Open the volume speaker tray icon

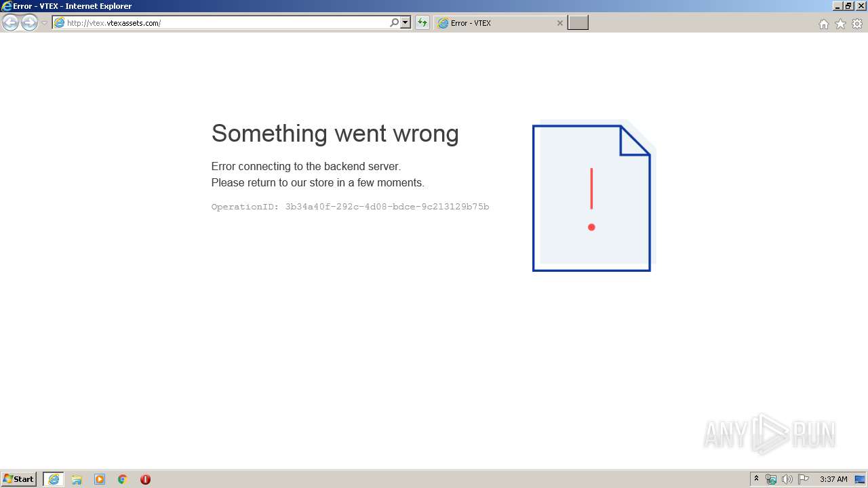(x=787, y=479)
